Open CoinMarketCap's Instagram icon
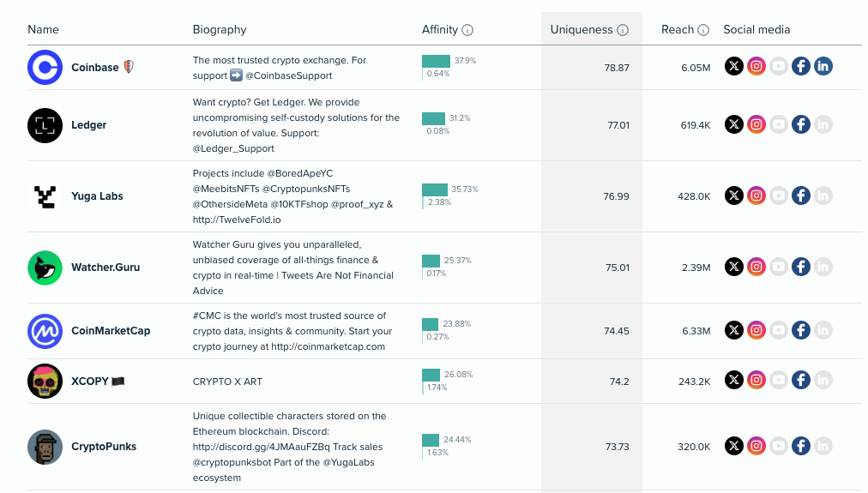This screenshot has height=493, width=868. click(x=756, y=329)
